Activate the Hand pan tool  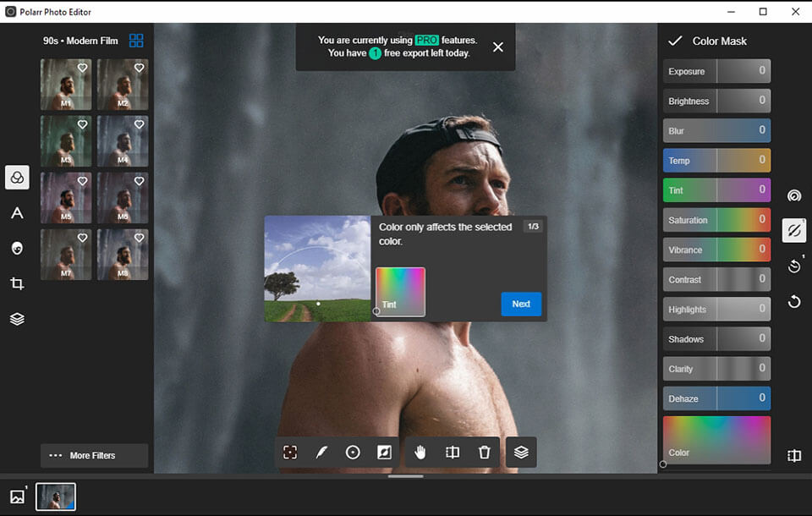point(420,453)
